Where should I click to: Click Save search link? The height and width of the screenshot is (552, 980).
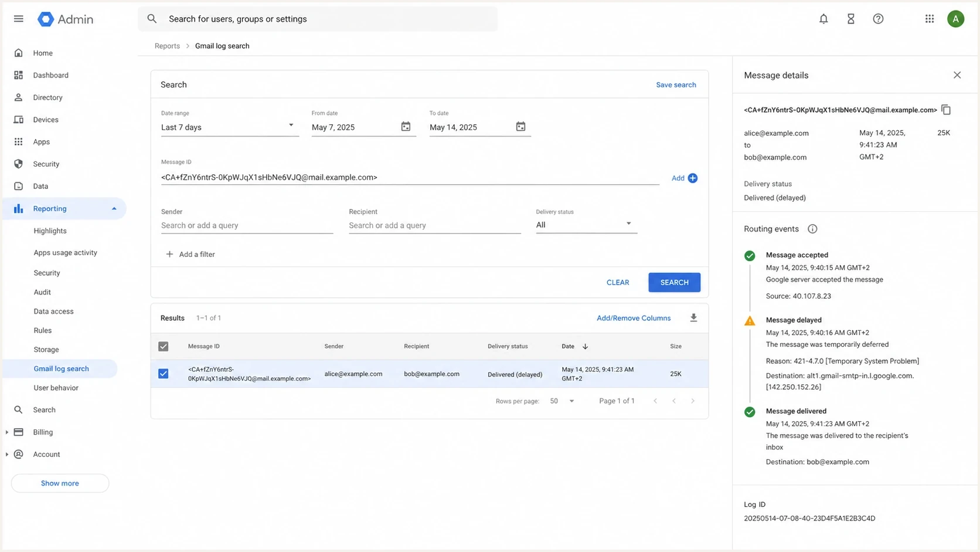click(676, 84)
